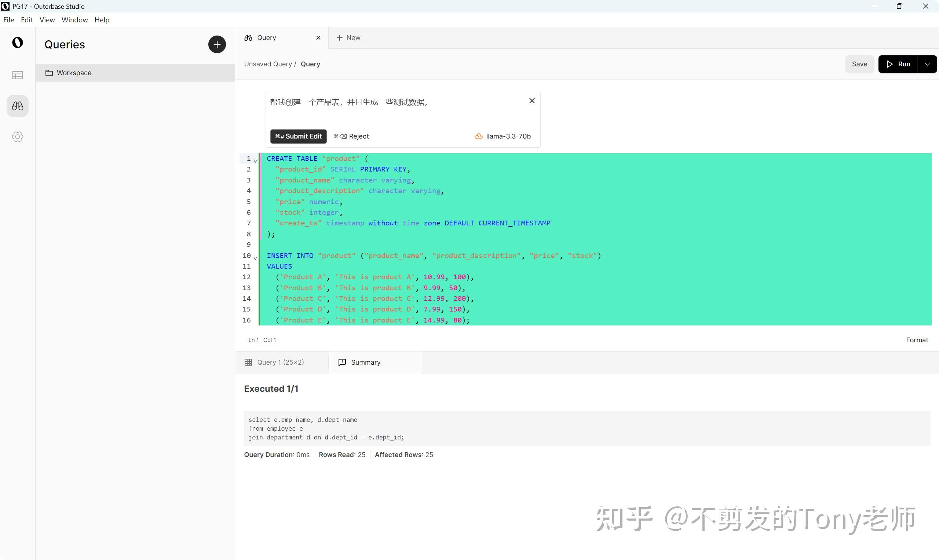Open the Run options dropdown arrow
This screenshot has width=939, height=560.
point(927,64)
